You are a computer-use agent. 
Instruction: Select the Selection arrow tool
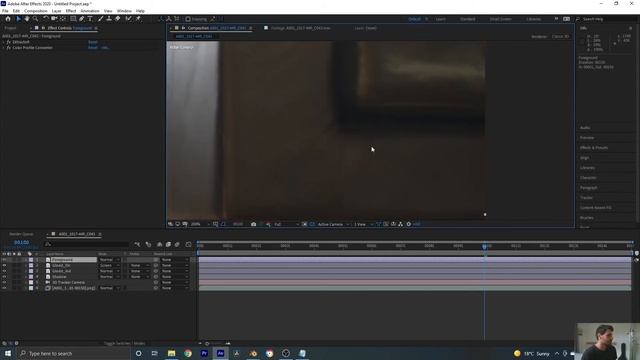(x=18, y=19)
